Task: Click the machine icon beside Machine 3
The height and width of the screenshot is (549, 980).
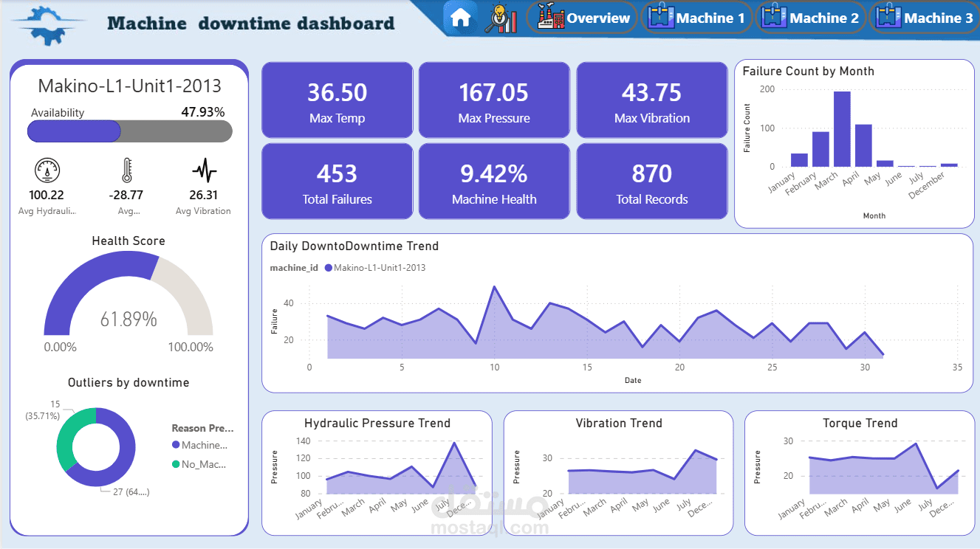Action: coord(888,18)
